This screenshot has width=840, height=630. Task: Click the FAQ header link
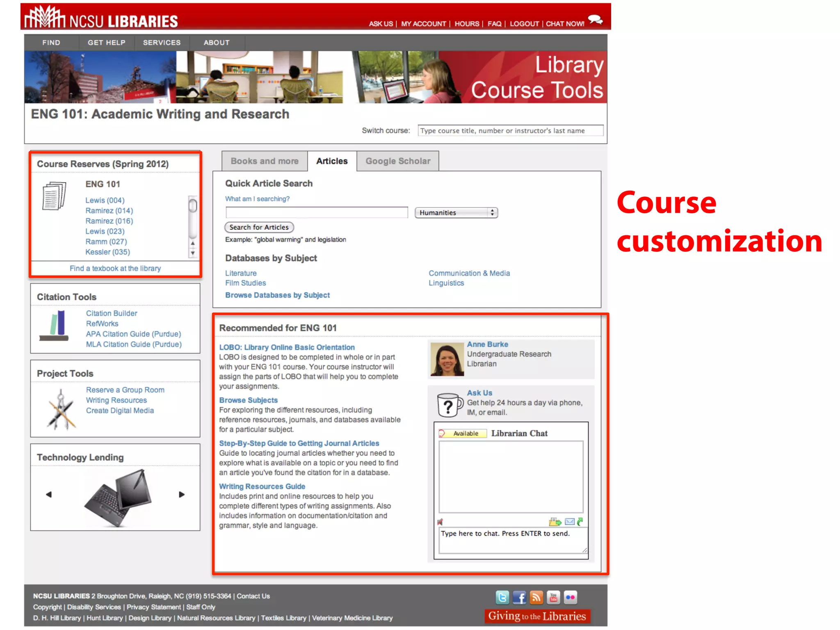[x=494, y=24]
